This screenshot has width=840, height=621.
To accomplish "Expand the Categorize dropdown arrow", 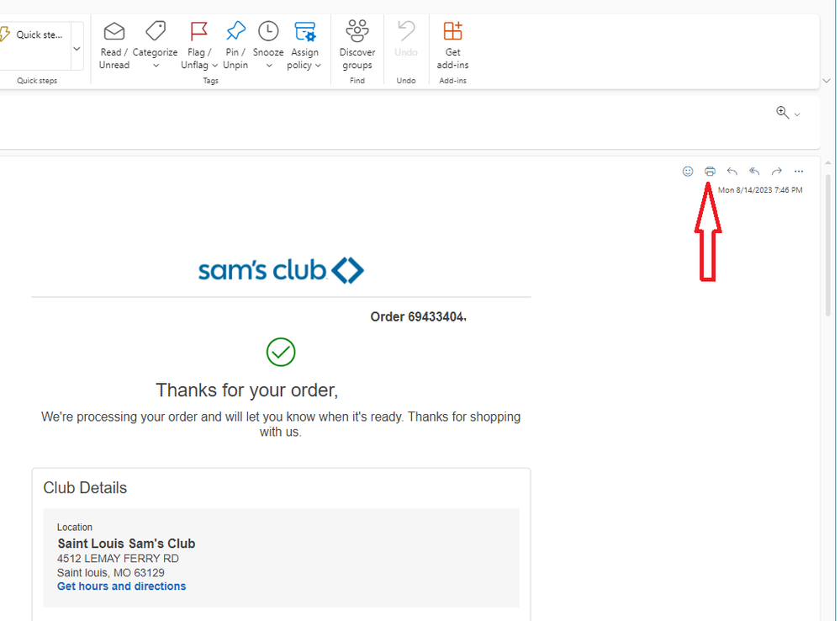I will coord(156,66).
